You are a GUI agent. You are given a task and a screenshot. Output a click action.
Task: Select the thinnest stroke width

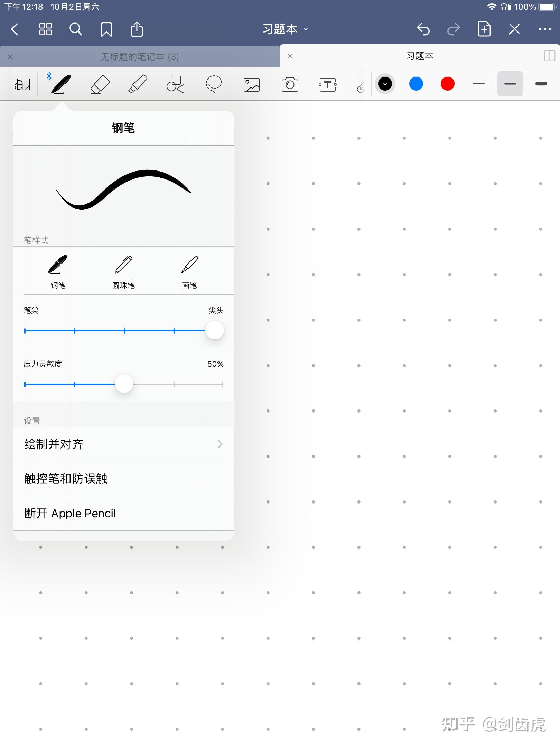[479, 84]
